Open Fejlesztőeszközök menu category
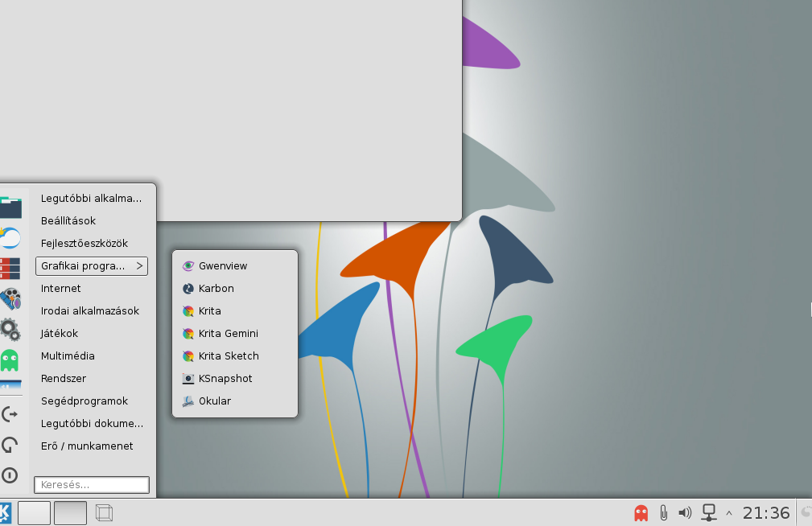This screenshot has width=812, height=526. pos(92,244)
